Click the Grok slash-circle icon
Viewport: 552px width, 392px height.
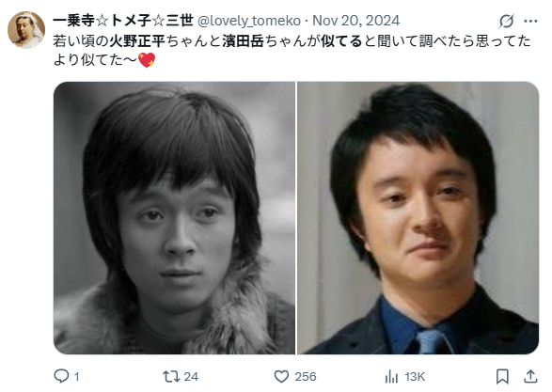coord(506,21)
